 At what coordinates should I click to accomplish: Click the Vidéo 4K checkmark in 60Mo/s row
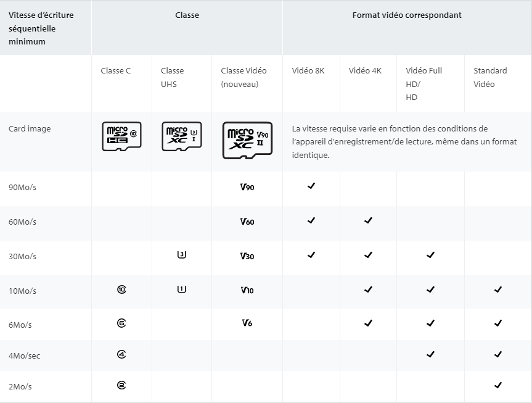point(368,220)
